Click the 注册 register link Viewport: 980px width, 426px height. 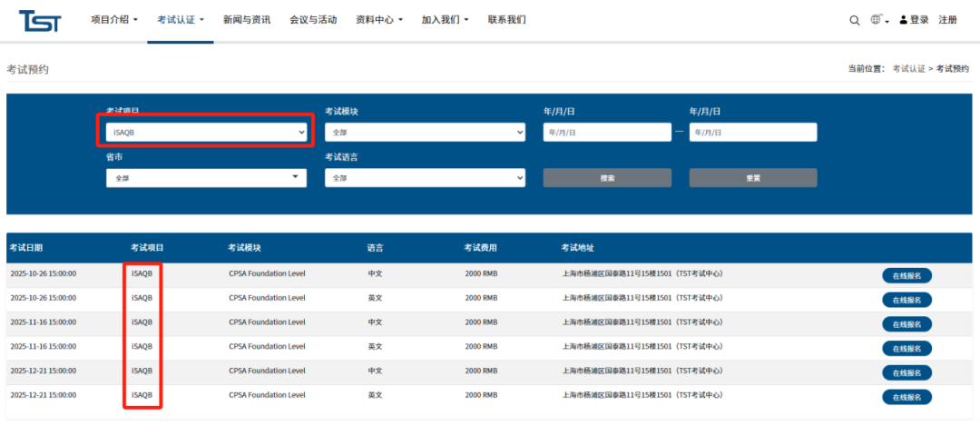pyautogui.click(x=947, y=20)
